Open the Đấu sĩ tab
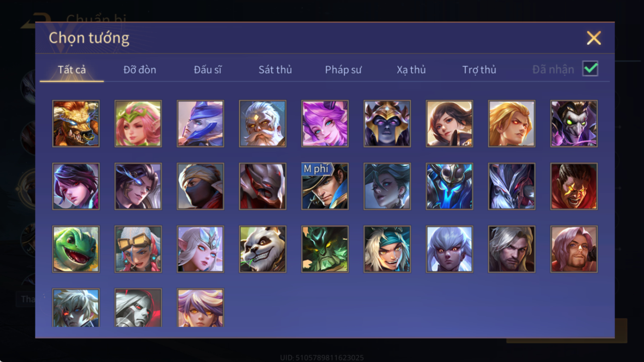Image resolution: width=644 pixels, height=362 pixels. [x=208, y=70]
